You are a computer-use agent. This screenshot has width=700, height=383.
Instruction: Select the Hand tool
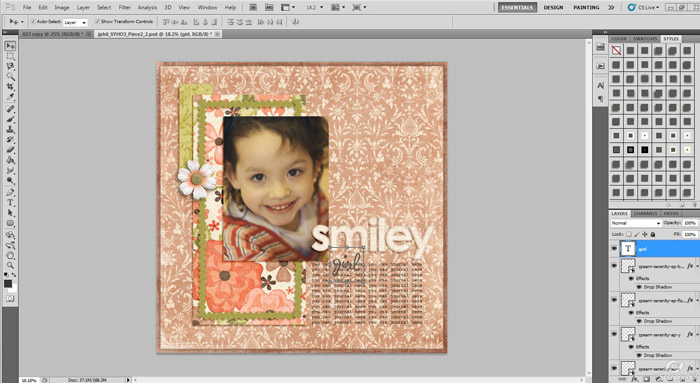pos(10,255)
